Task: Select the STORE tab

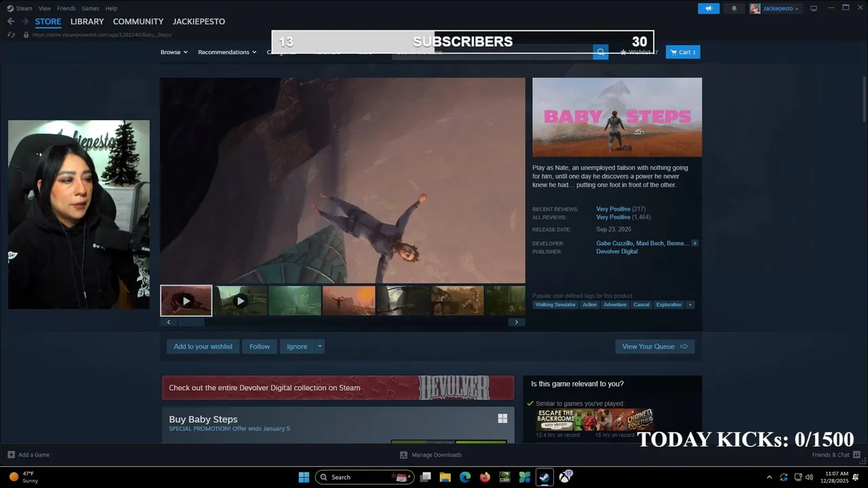Action: coord(48,21)
